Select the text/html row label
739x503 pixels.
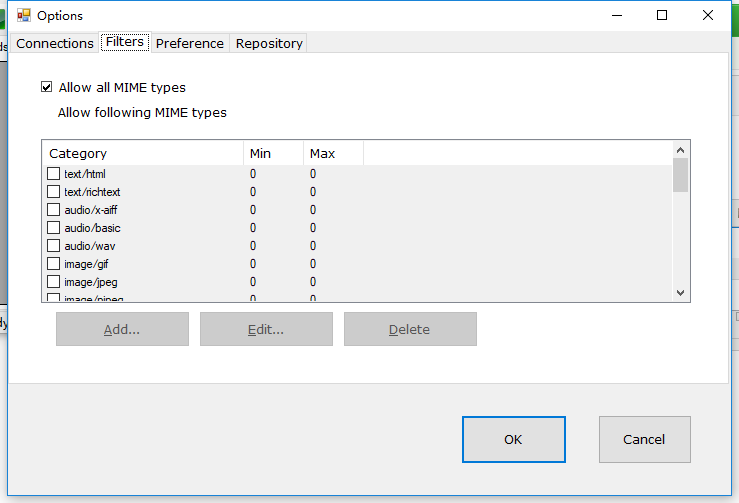(x=85, y=174)
